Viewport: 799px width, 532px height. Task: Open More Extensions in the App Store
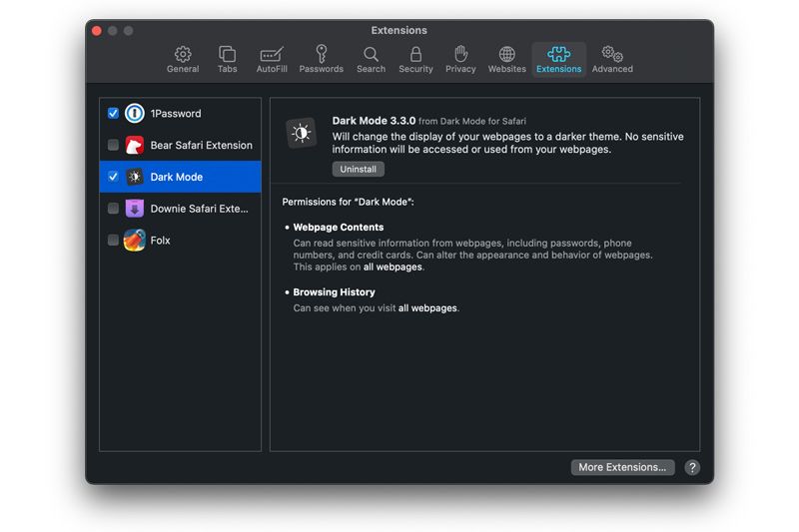click(x=622, y=467)
